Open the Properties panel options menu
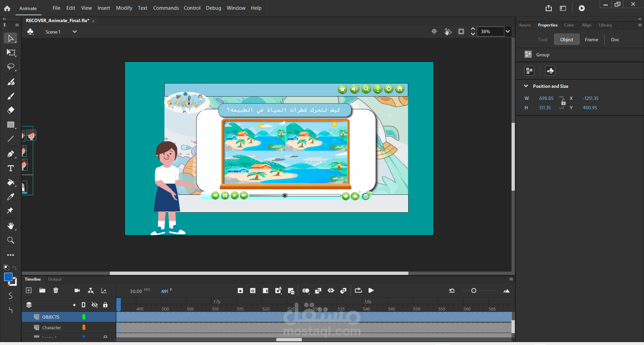 [x=640, y=25]
